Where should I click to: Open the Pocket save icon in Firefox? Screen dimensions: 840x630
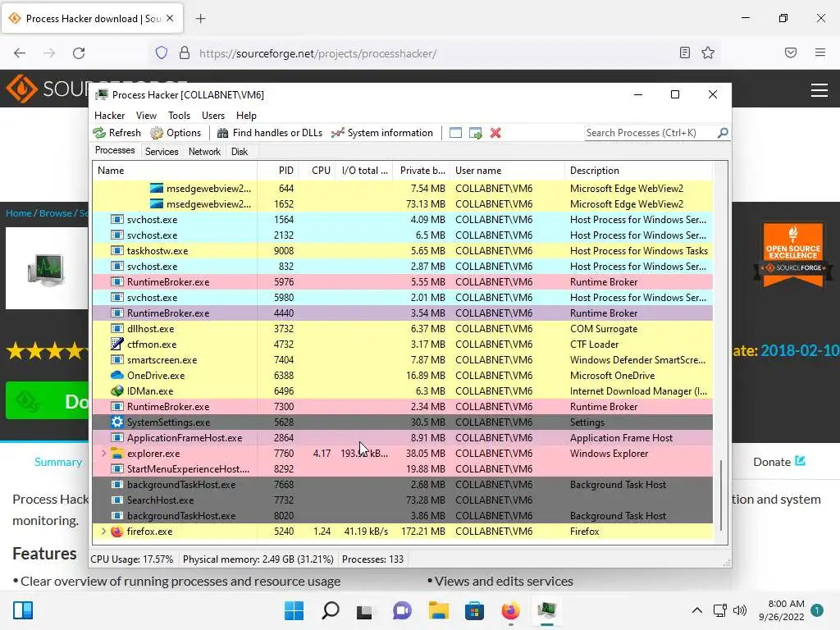point(791,52)
